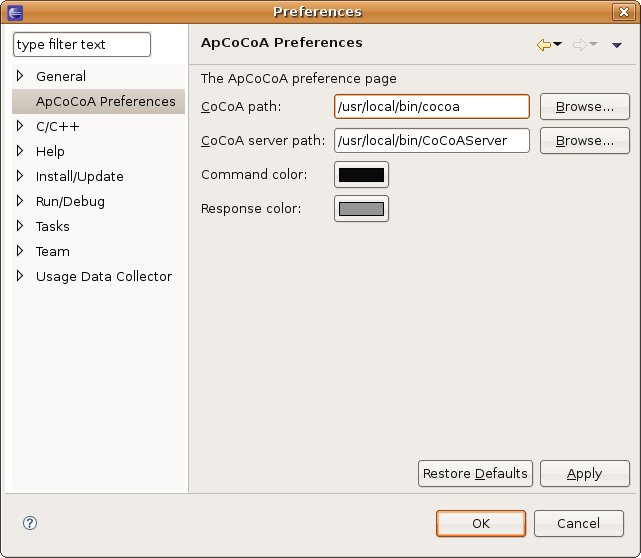Apply the preference changes
The width and height of the screenshot is (641, 558).
click(x=585, y=473)
